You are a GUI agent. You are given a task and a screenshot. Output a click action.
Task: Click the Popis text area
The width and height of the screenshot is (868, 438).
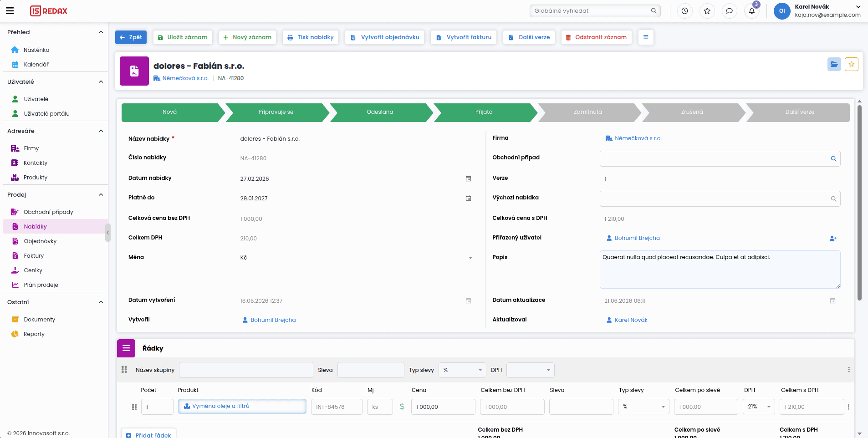point(720,270)
